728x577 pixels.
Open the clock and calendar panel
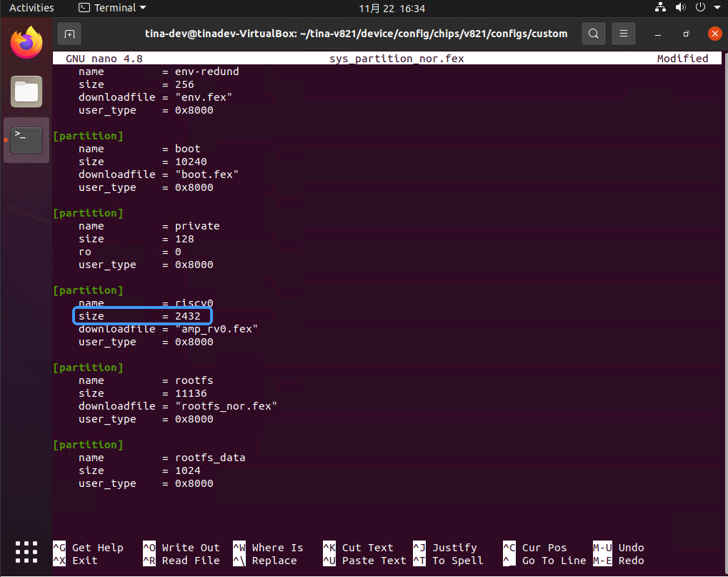(392, 9)
